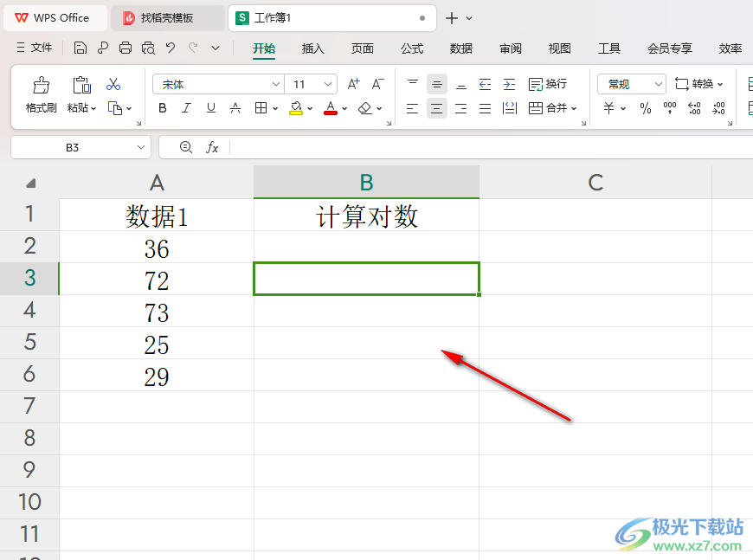Switch to the 视图 tab

(x=559, y=48)
